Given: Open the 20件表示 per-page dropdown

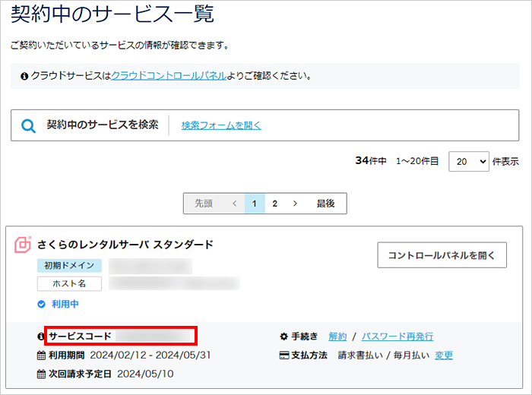Looking at the screenshot, I should pos(469,161).
